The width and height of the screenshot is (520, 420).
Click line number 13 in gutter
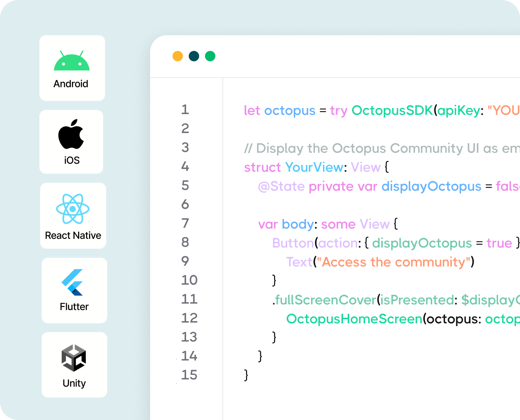(189, 337)
